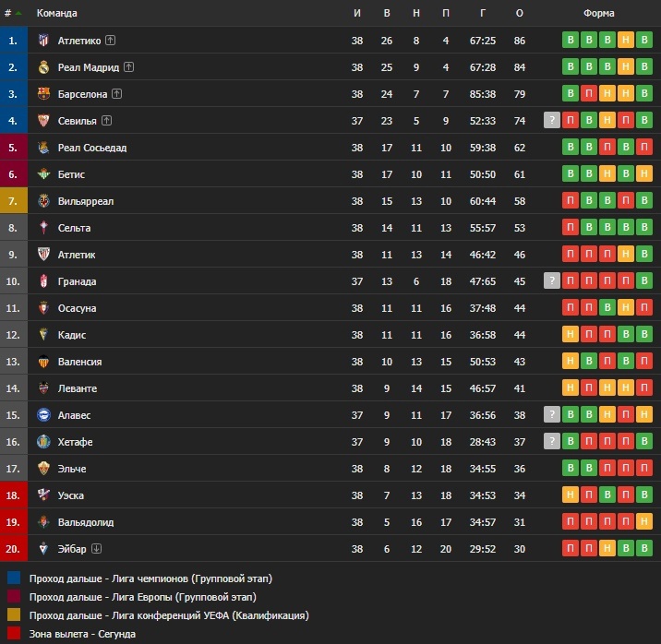
Task: Click the Barcelona club crest icon
Action: pos(43,93)
